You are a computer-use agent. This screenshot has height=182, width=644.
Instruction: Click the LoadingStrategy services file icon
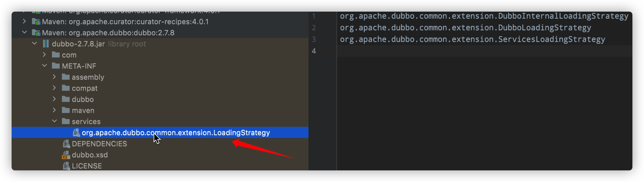click(x=76, y=133)
